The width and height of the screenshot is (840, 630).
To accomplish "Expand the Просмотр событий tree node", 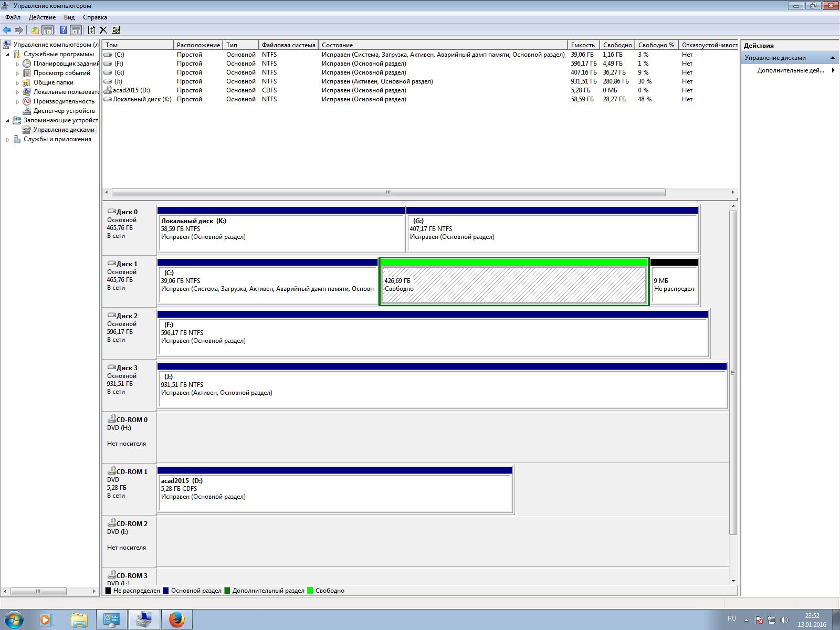I will coord(17,73).
